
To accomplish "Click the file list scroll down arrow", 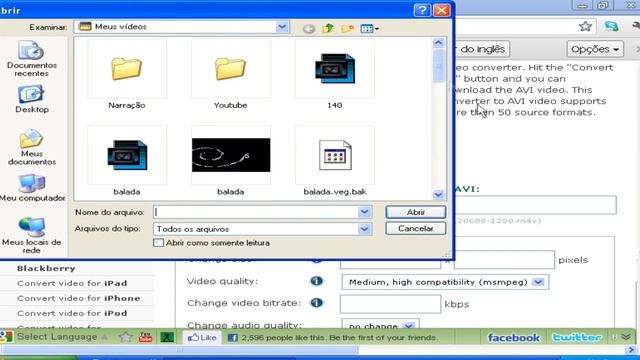I will click(438, 195).
